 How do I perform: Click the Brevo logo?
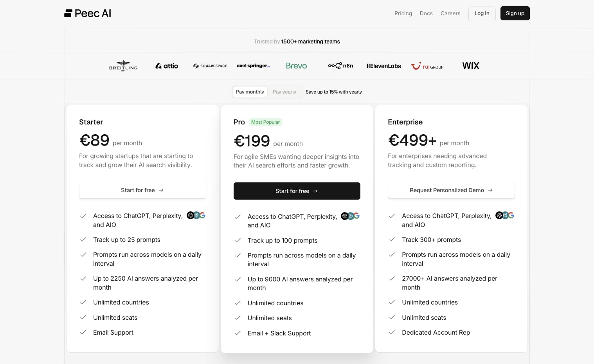click(x=296, y=66)
